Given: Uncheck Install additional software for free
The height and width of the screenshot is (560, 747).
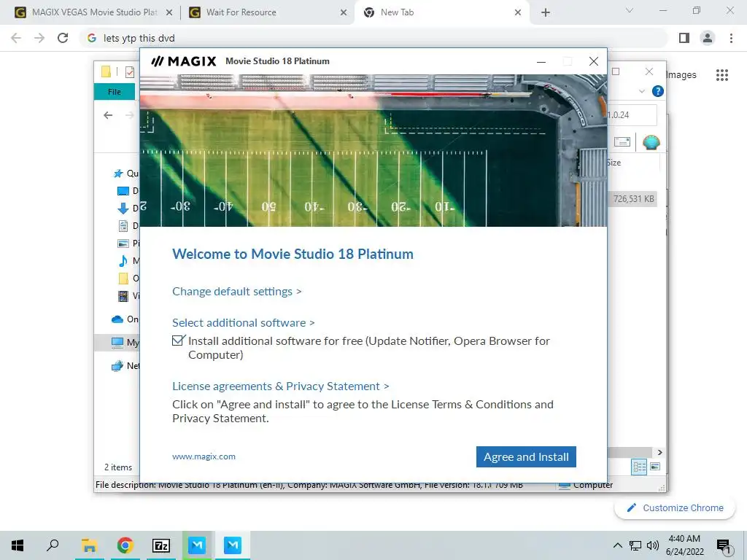Looking at the screenshot, I should coord(178,341).
